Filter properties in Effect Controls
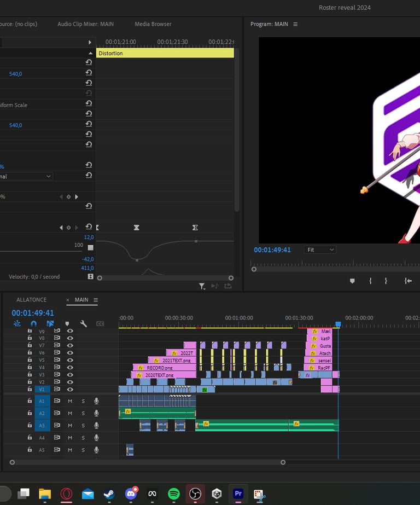420x505 pixels. 202,286
